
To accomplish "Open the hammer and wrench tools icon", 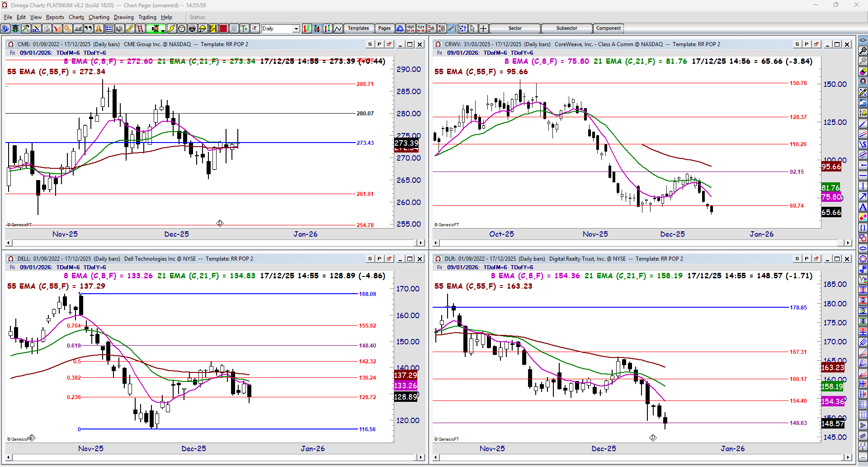I will point(26,29).
